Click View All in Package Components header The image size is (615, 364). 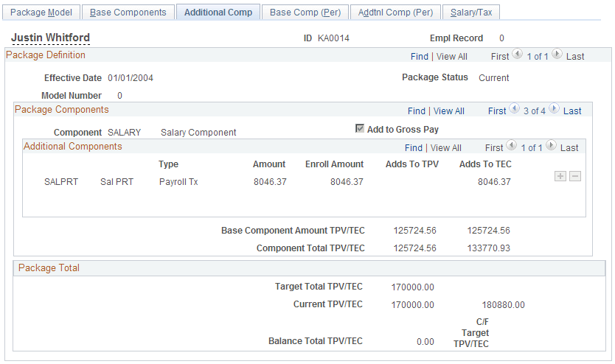pos(448,111)
